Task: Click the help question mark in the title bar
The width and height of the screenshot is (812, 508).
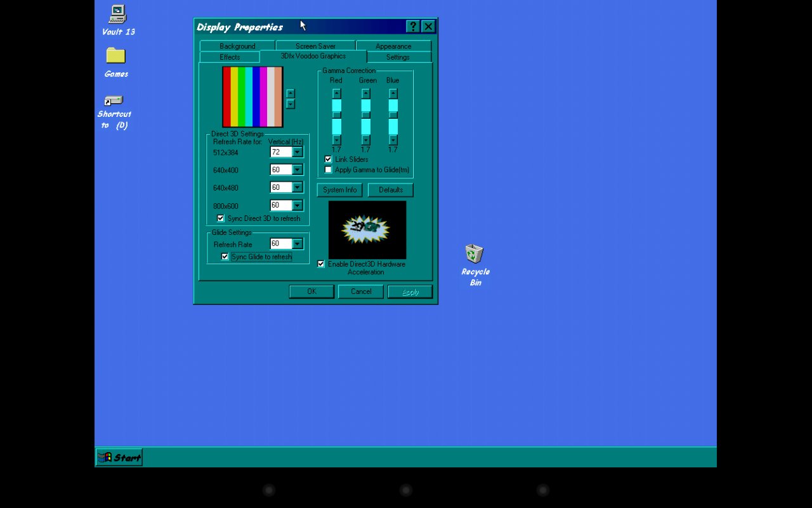Action: [x=412, y=26]
